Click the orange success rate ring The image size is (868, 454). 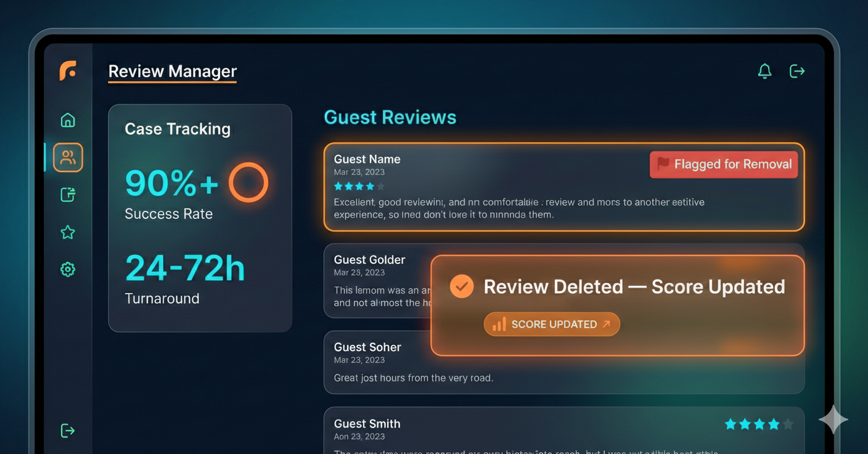[248, 183]
